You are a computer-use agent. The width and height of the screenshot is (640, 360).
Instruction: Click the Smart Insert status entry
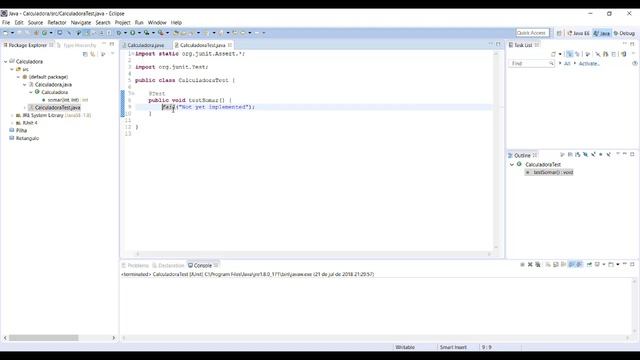pyautogui.click(x=453, y=347)
